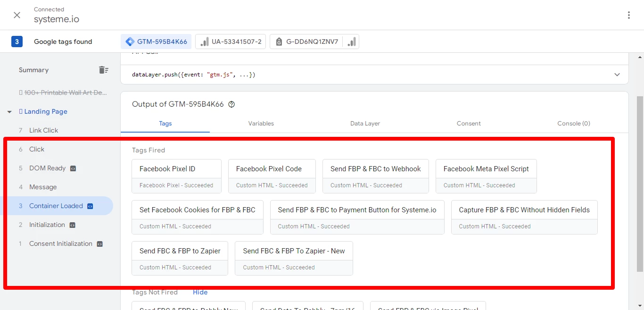
Task: Switch to the Tags tab
Action: point(165,123)
